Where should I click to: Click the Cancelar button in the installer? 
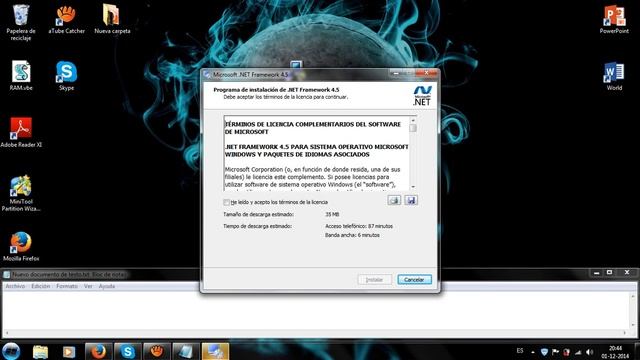point(414,280)
